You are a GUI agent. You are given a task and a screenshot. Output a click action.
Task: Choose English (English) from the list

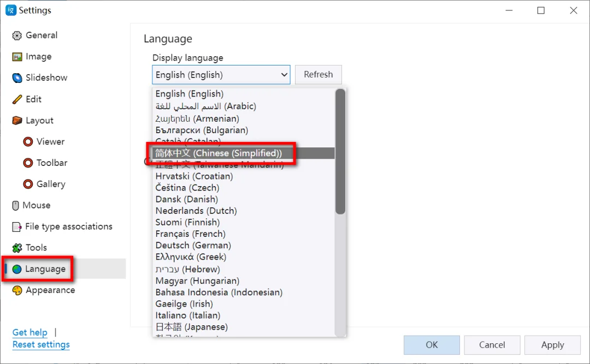pyautogui.click(x=244, y=94)
